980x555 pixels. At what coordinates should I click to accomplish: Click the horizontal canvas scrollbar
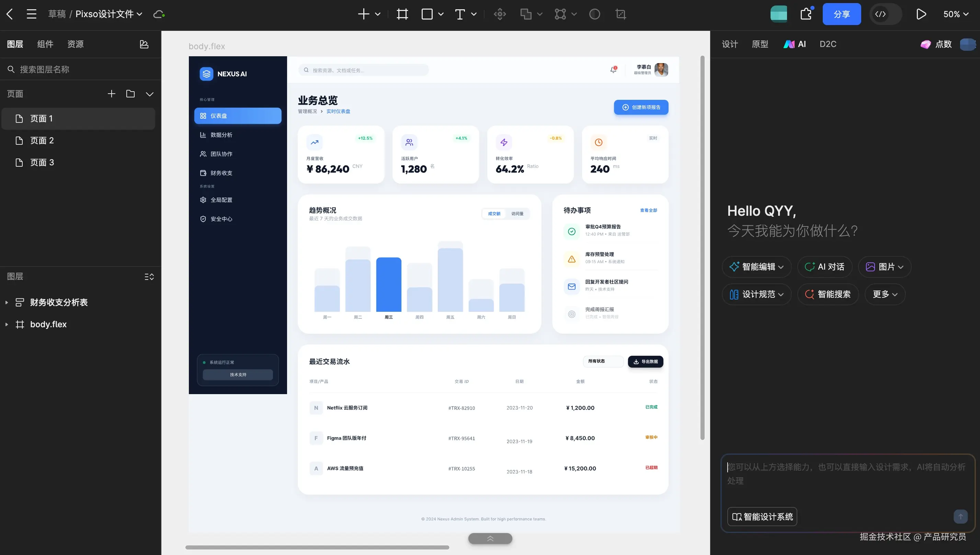[x=317, y=547]
